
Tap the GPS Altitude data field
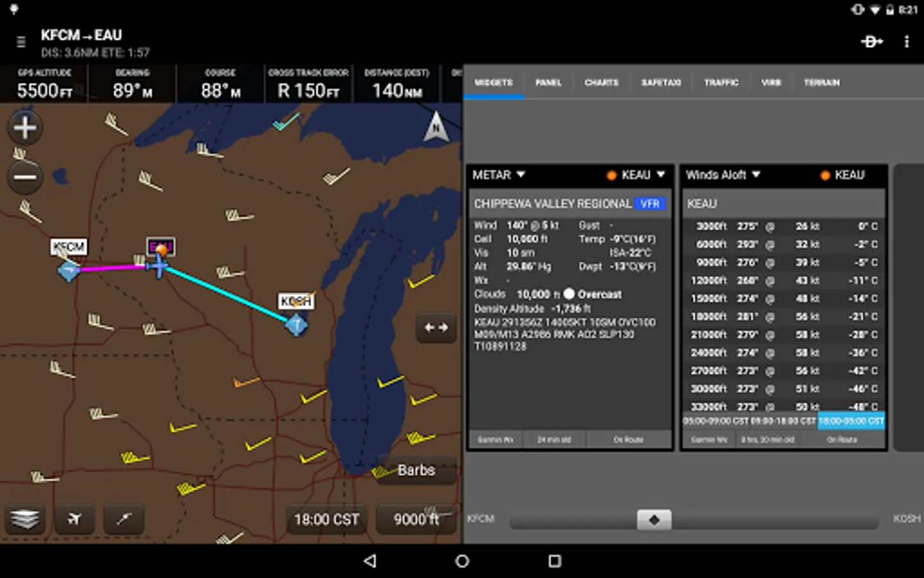click(44, 84)
